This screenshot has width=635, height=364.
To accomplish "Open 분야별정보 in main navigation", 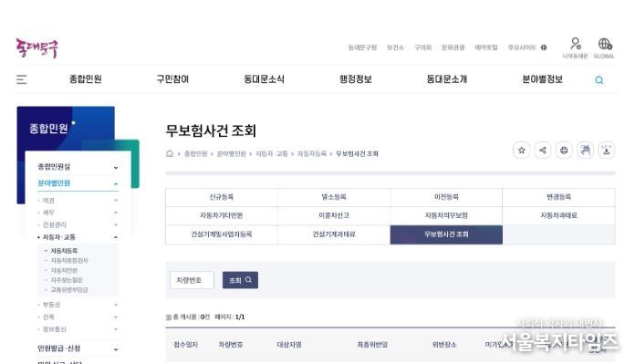I will coord(543,79).
